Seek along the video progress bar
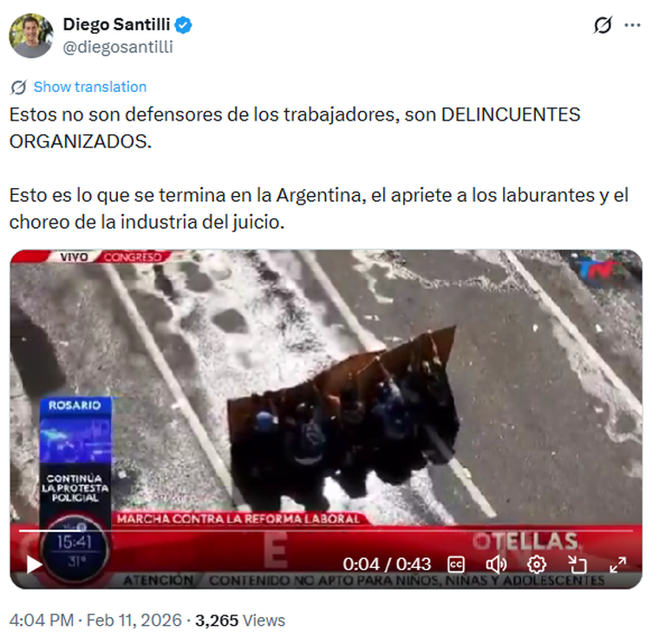This screenshot has width=659, height=644. [326, 531]
